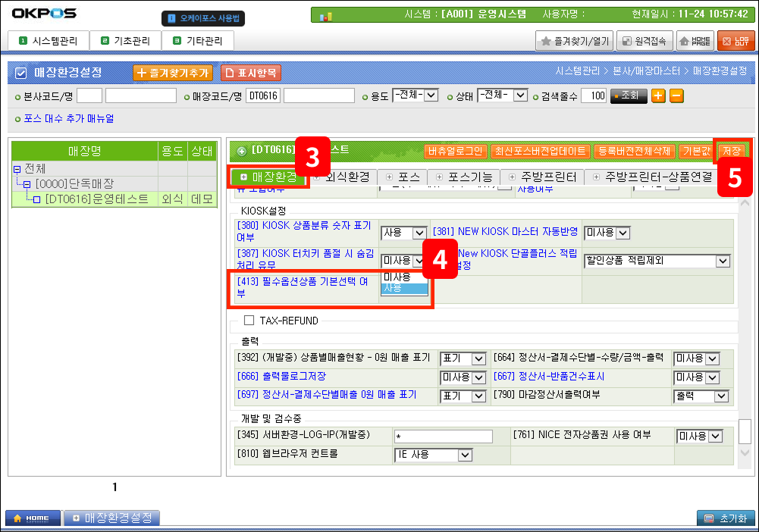Click the settings panel vertical scrollbar

[x=745, y=428]
